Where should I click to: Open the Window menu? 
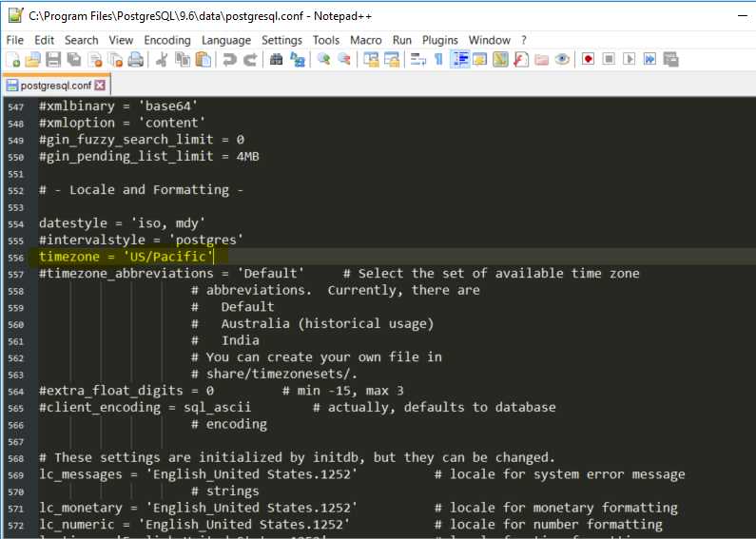tap(490, 40)
